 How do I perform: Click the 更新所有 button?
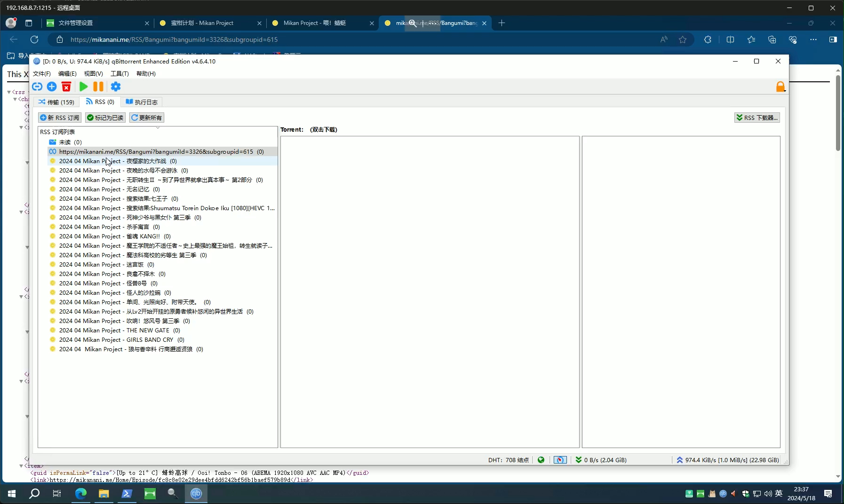(x=146, y=118)
